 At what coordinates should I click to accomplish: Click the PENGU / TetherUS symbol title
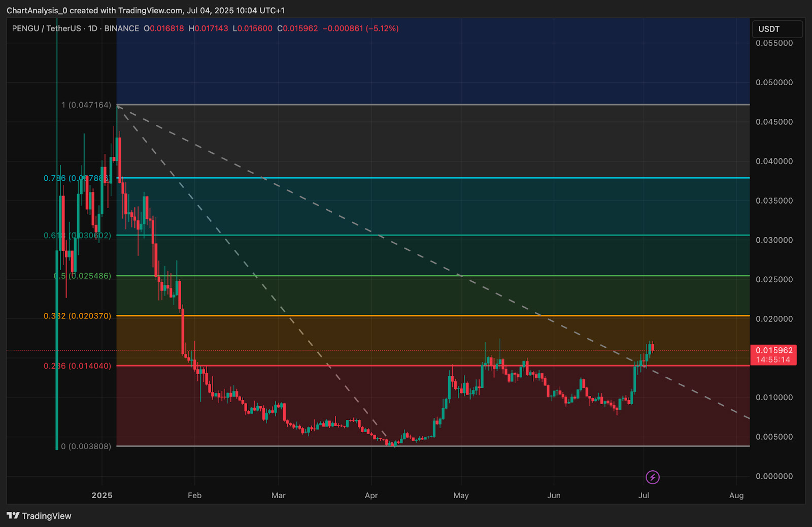pyautogui.click(x=46, y=28)
